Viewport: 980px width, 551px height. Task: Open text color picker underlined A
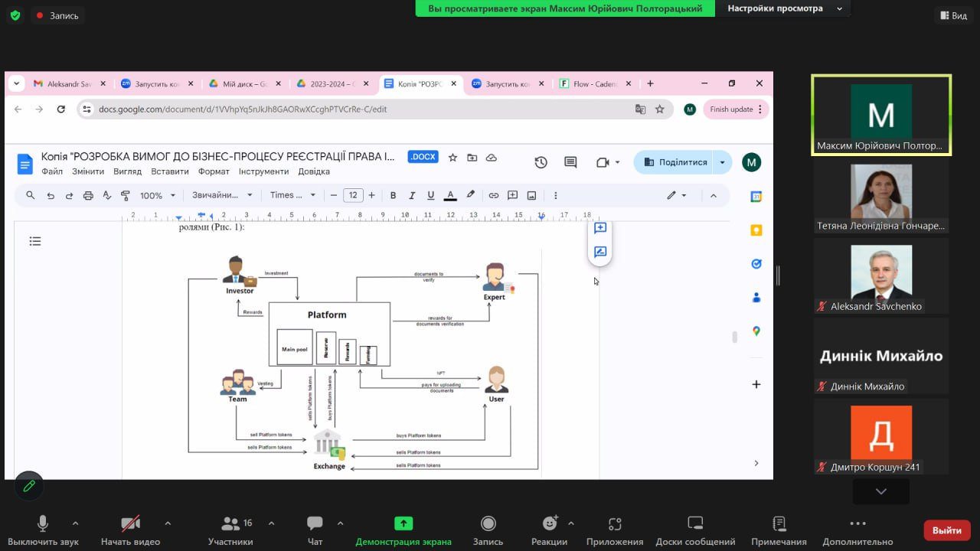[450, 195]
